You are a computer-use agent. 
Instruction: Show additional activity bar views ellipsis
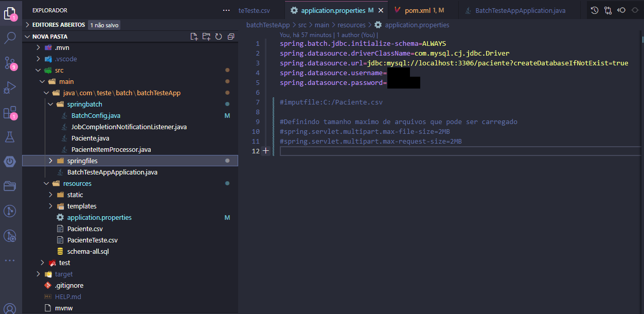tap(10, 260)
